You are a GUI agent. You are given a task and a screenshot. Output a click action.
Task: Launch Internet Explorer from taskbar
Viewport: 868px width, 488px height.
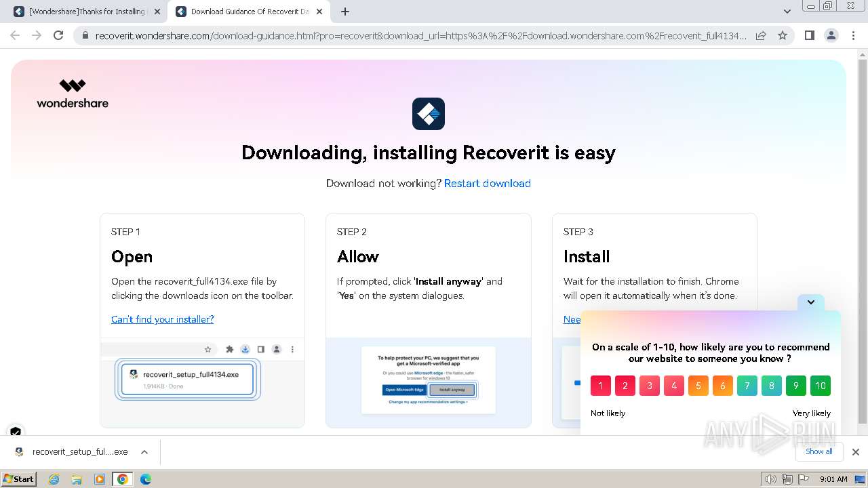click(54, 479)
